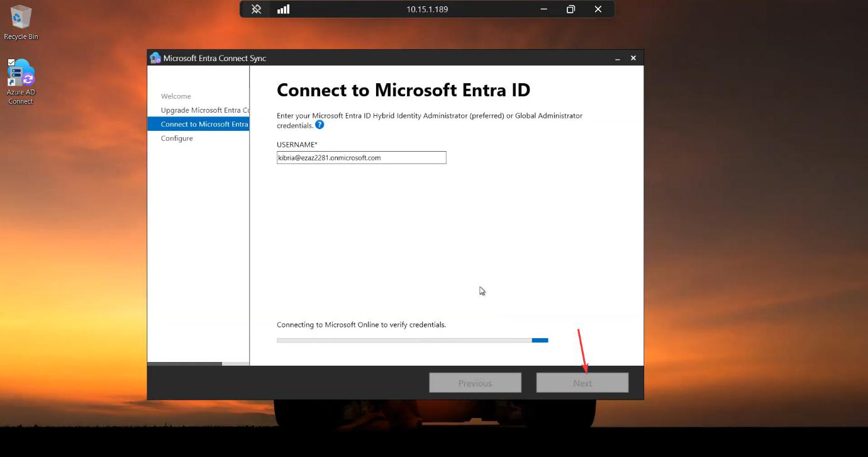The width and height of the screenshot is (868, 457).
Task: Click the Microsoft Entra Connect Sync title icon
Action: (155, 58)
